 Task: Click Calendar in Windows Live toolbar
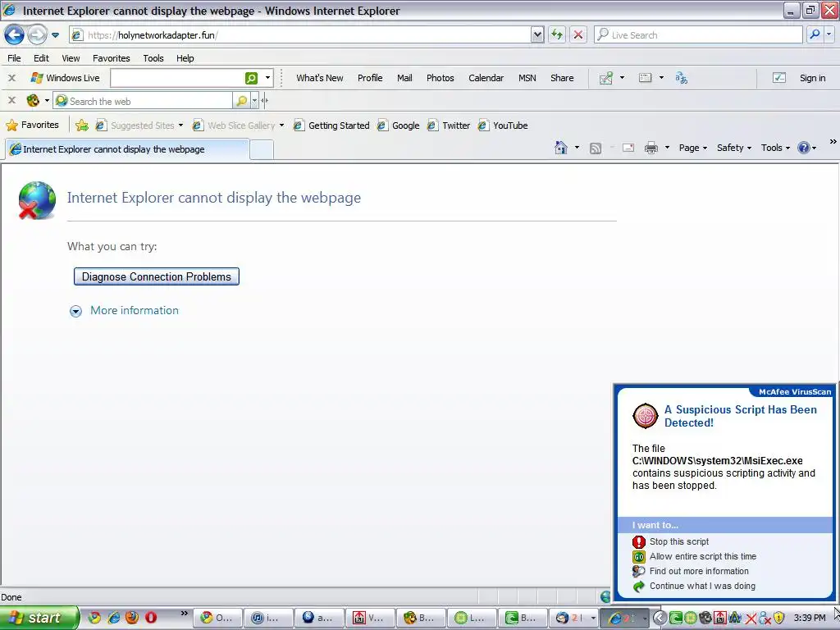(486, 78)
